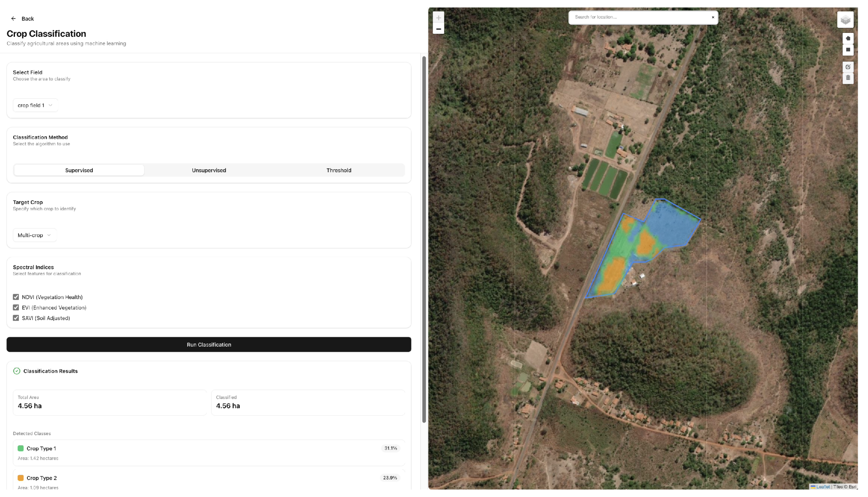
Task: Select the rectangle drawing tool
Action: pos(848,50)
